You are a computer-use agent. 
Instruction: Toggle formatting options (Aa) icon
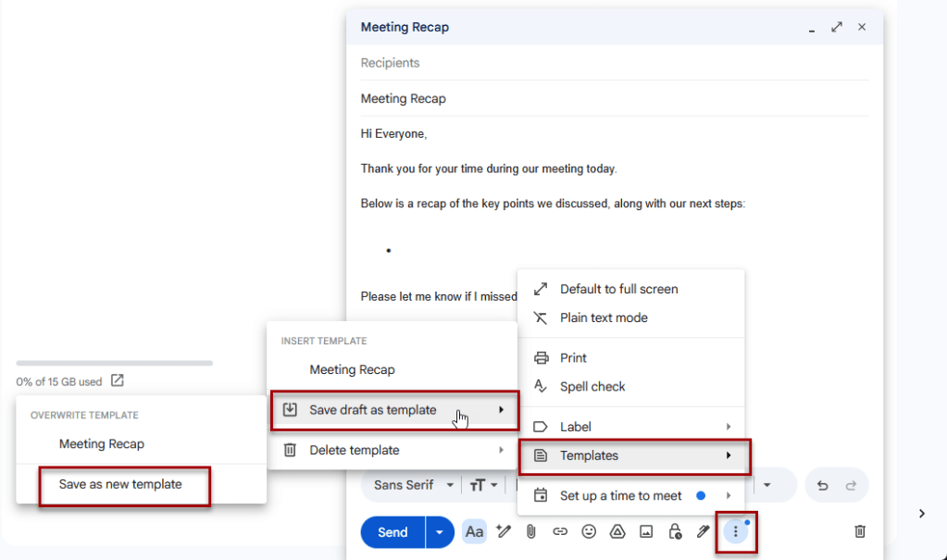point(474,531)
